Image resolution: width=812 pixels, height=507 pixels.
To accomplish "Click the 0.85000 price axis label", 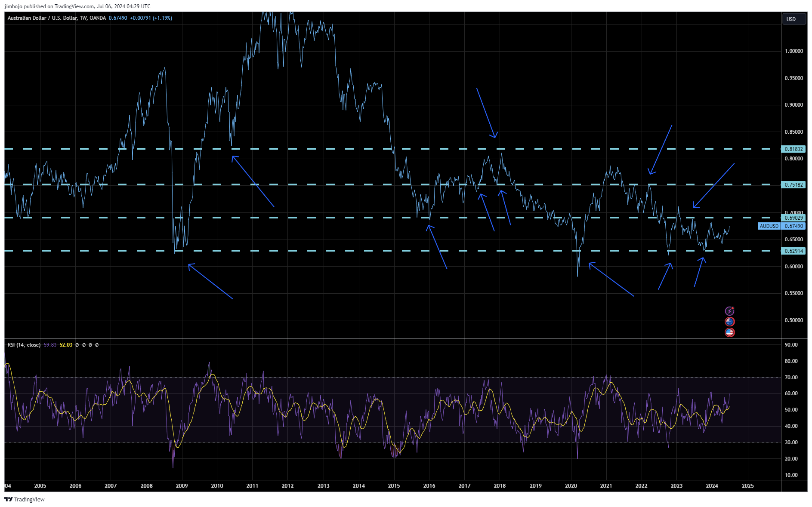I will tap(793, 132).
